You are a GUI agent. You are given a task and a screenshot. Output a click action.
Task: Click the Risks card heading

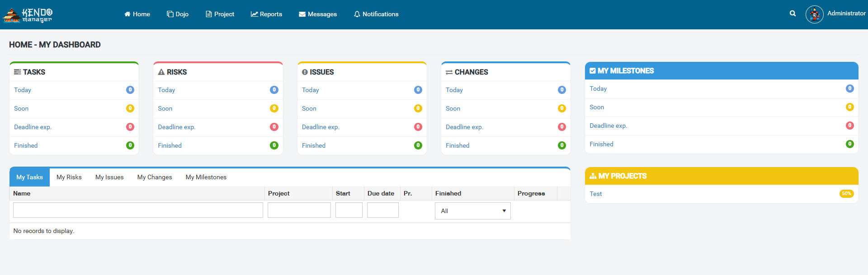click(x=172, y=72)
